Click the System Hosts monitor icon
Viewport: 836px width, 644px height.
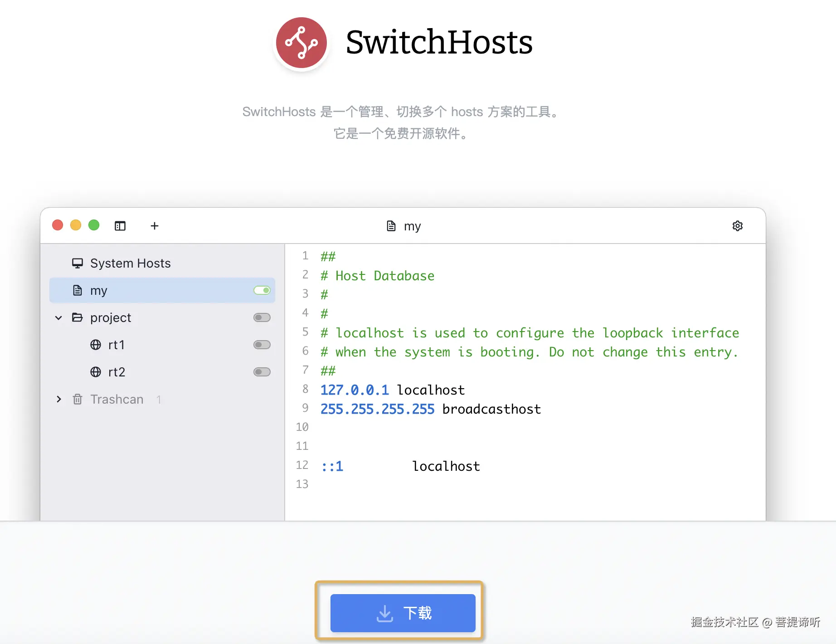tap(78, 263)
